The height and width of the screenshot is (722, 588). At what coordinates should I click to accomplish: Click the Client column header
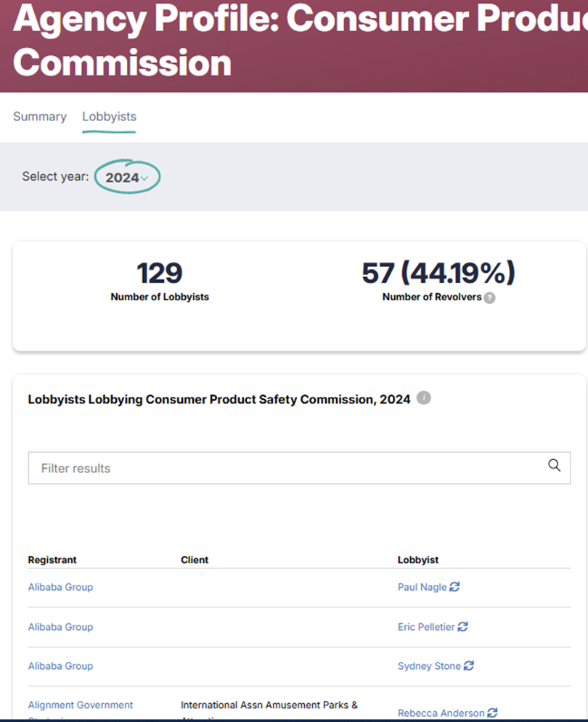click(x=195, y=560)
